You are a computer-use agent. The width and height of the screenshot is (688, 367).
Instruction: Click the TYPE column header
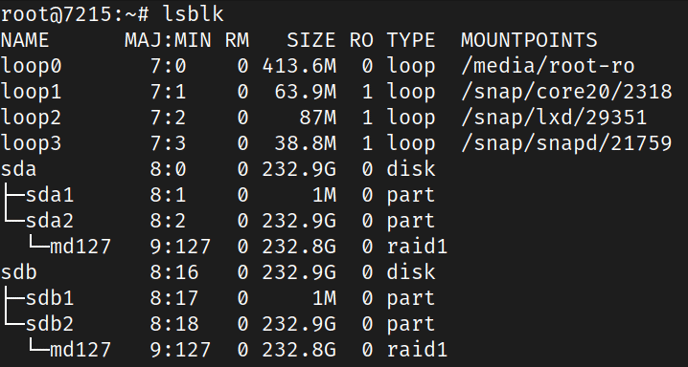pyautogui.click(x=411, y=40)
